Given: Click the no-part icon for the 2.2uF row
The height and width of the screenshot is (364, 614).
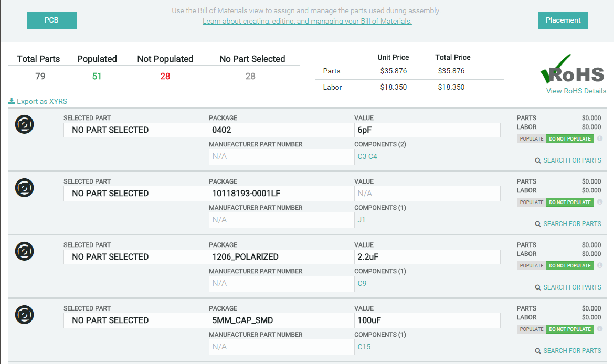Looking at the screenshot, I should (24, 251).
